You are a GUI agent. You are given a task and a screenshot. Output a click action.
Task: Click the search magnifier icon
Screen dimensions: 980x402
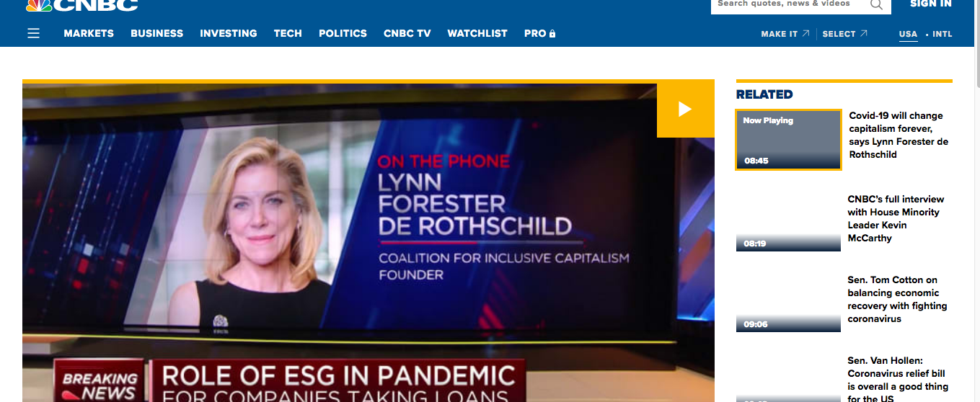(876, 4)
